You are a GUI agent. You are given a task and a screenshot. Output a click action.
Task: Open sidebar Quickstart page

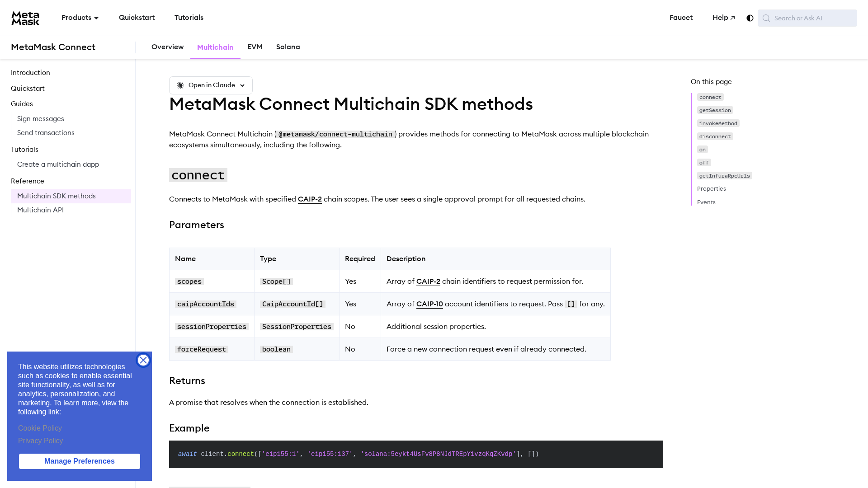coord(28,89)
